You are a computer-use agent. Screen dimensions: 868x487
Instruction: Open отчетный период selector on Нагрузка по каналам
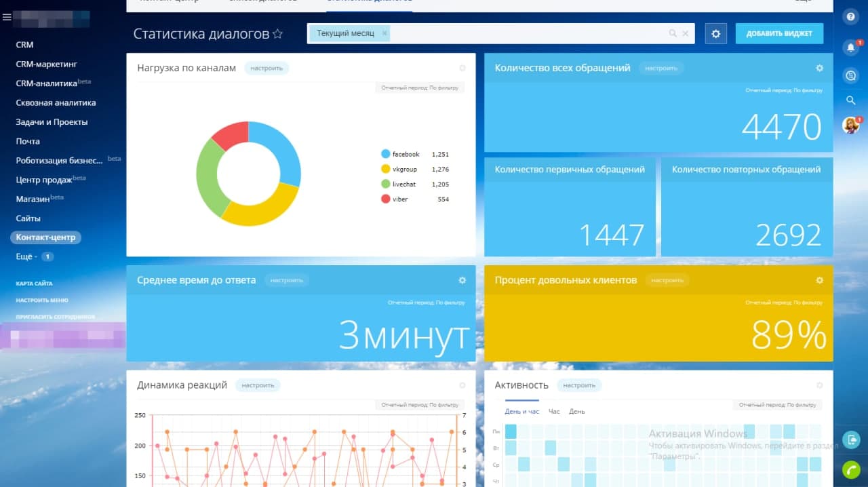[x=420, y=87]
